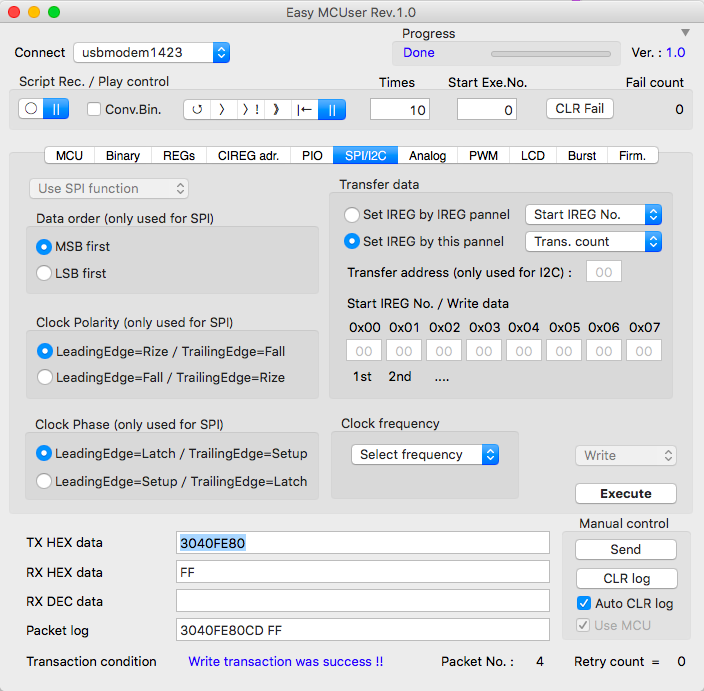This screenshot has width=704, height=691.
Task: Toggle the Use MCU checkbox
Action: tap(583, 625)
